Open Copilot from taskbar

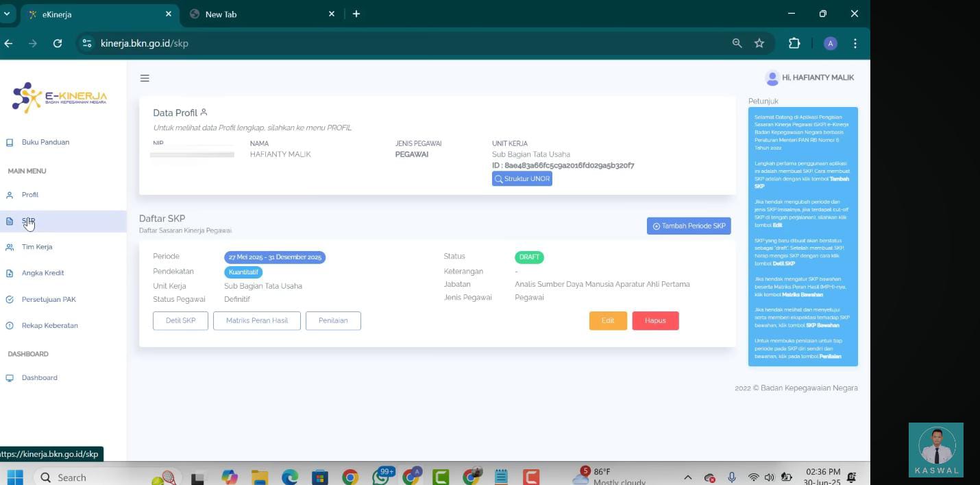pyautogui.click(x=230, y=477)
